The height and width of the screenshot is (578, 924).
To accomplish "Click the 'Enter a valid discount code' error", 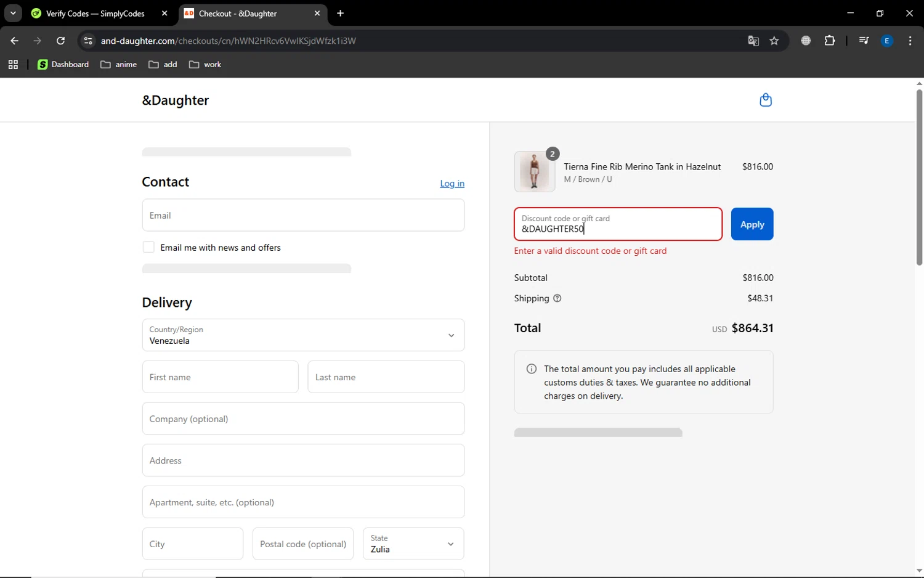I will tap(590, 251).
